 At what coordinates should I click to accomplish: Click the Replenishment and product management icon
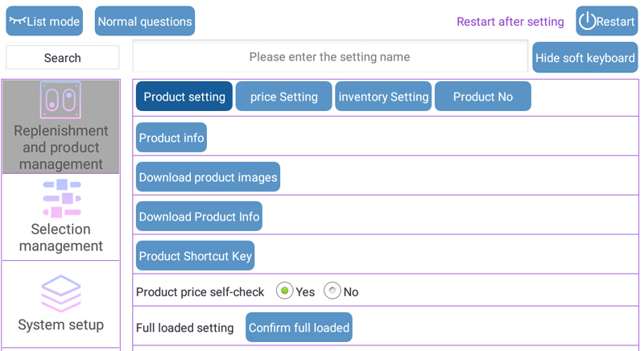click(60, 100)
